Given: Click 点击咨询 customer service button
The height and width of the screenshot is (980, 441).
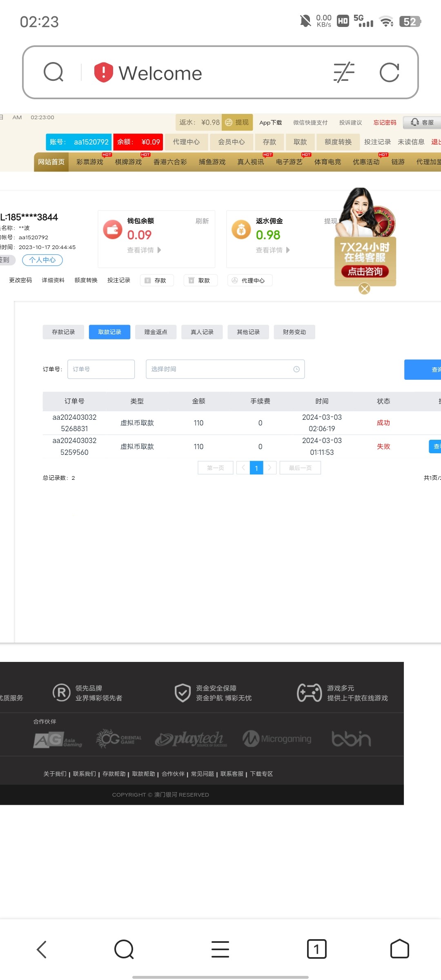Looking at the screenshot, I should pos(365,272).
